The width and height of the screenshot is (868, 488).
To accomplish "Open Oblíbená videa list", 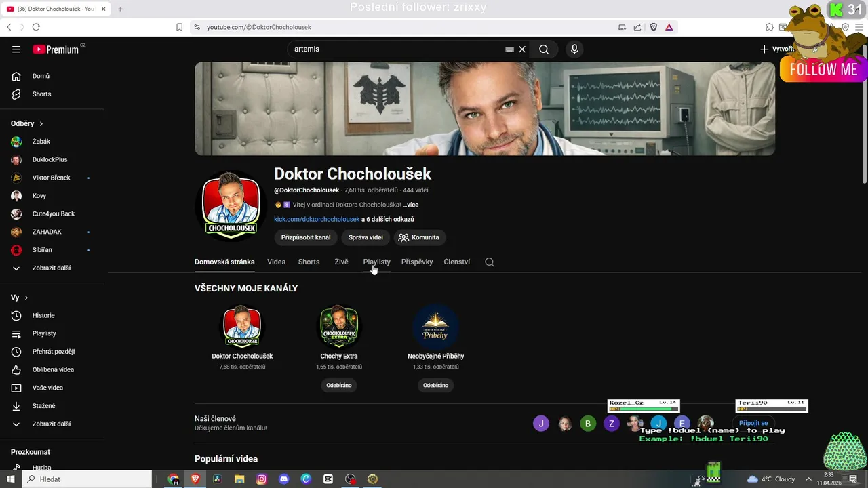I will (52, 370).
